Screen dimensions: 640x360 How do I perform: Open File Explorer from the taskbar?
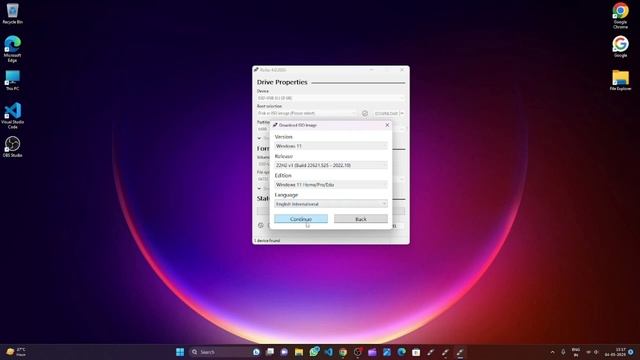tap(299, 352)
